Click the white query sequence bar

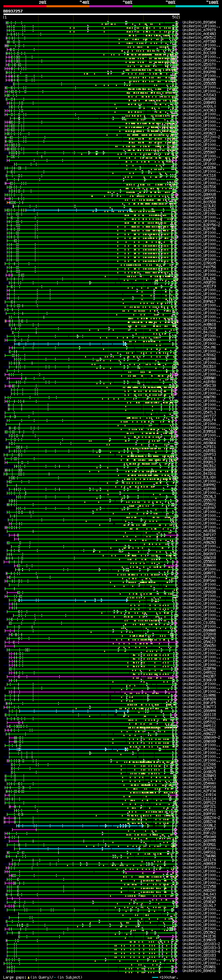(x=92, y=14)
